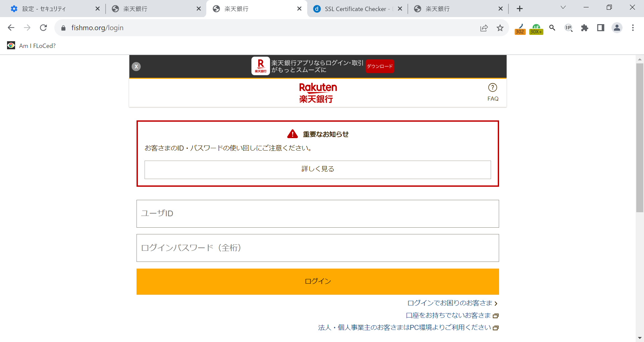Reload the fishmo.org page

(43, 28)
